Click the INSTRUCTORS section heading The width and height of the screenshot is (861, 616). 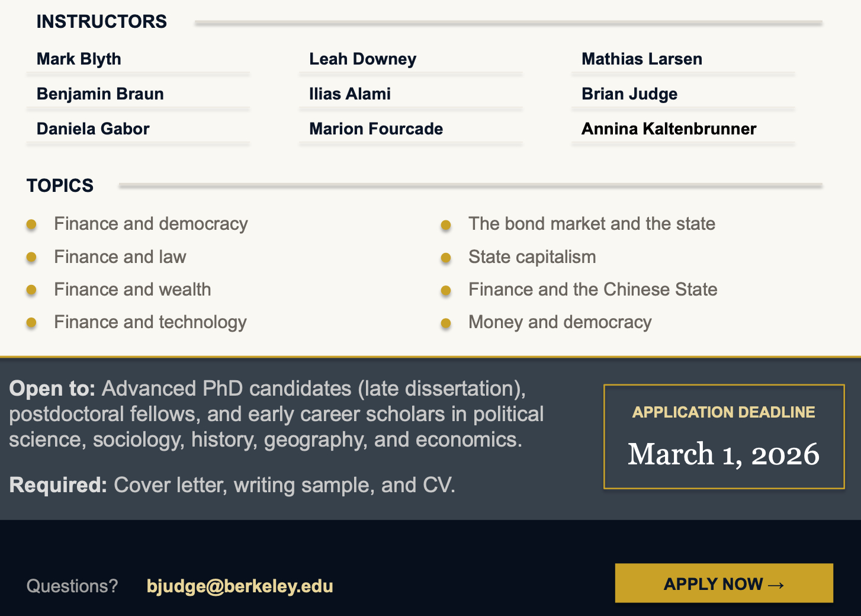(102, 22)
